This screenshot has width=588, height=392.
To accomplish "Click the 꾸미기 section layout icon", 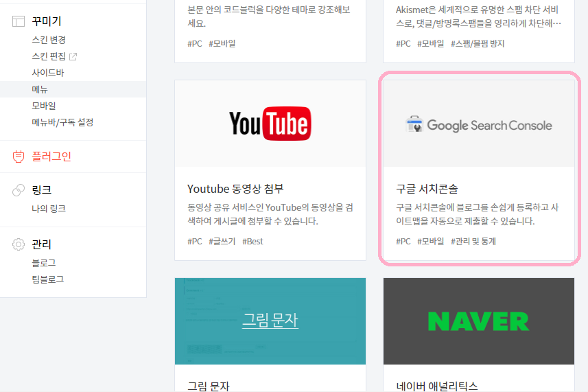I will [x=19, y=21].
